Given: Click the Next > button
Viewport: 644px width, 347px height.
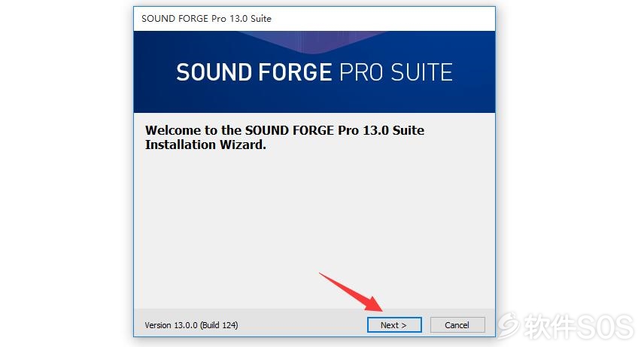Looking at the screenshot, I should [x=394, y=325].
